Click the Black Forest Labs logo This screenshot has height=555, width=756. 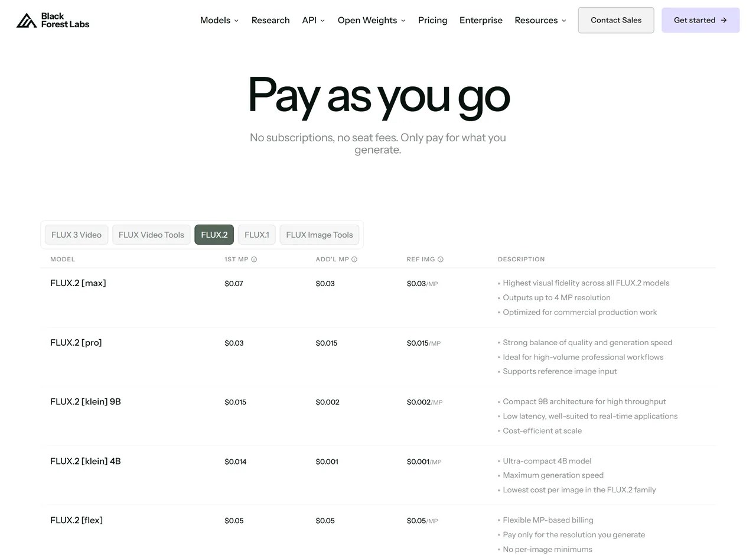click(x=53, y=20)
